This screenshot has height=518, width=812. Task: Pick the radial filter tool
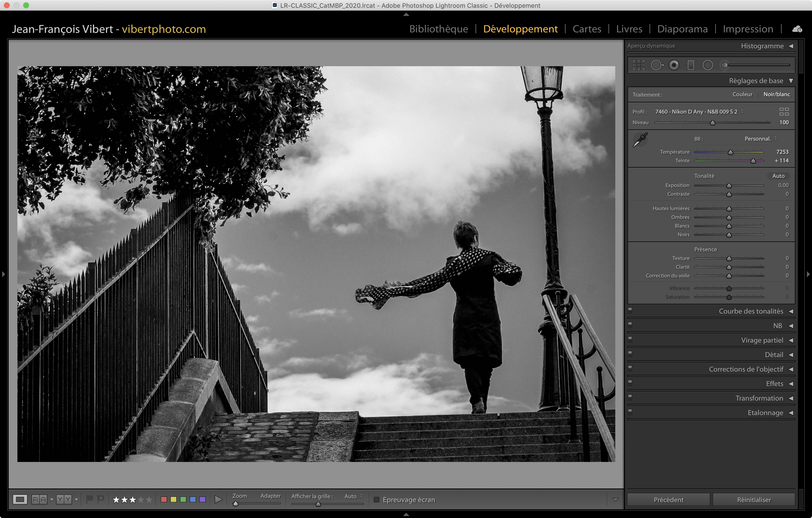tap(707, 65)
